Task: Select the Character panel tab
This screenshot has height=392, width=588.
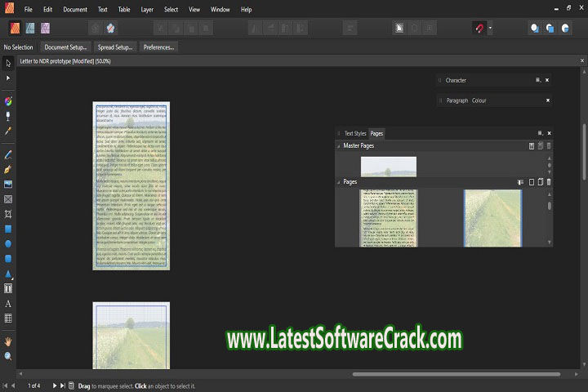Action: coord(456,80)
